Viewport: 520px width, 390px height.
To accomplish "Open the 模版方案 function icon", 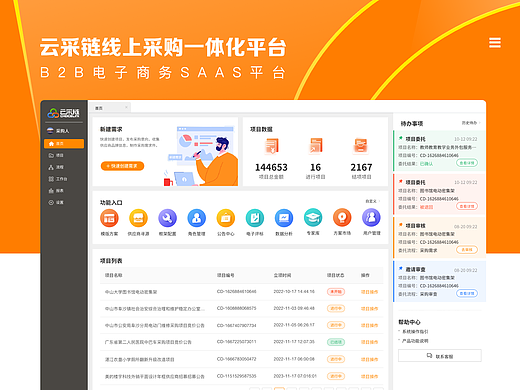I will pyautogui.click(x=109, y=218).
